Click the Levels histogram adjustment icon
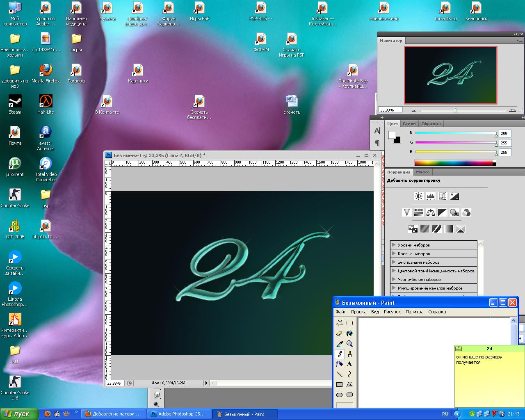 430,196
